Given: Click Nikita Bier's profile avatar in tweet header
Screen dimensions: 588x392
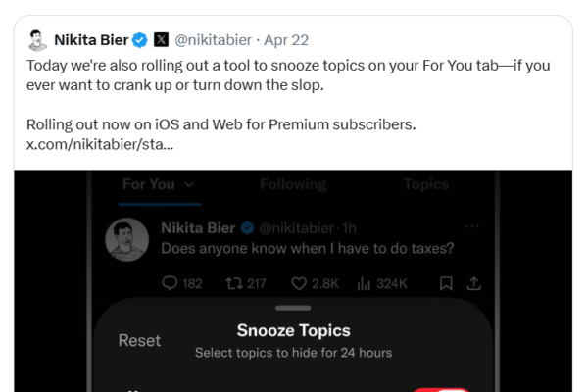Looking at the screenshot, I should point(37,40).
